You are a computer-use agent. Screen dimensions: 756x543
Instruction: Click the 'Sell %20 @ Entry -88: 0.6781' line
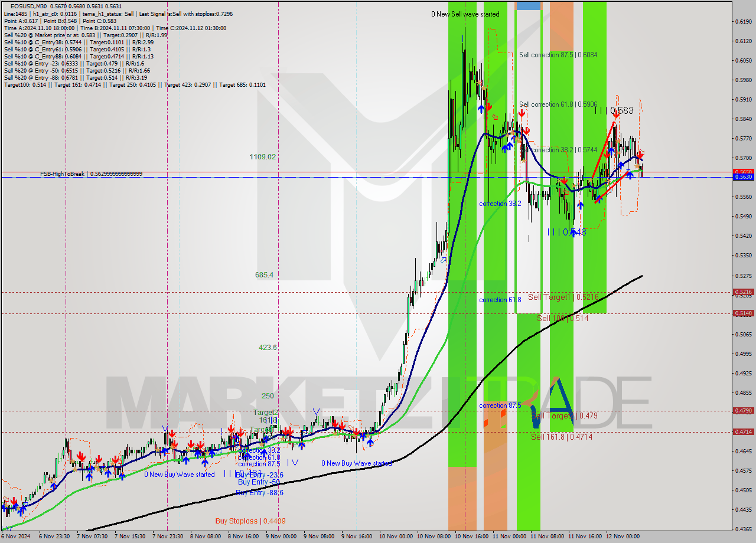pos(75,78)
